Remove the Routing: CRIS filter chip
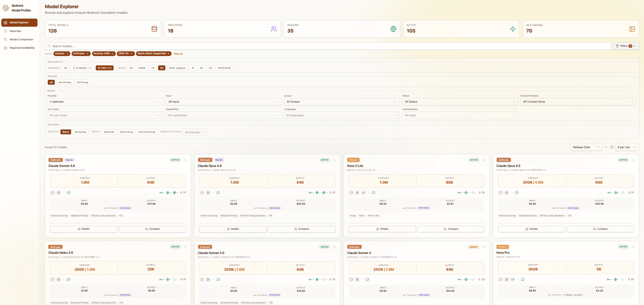 pyautogui.click(x=113, y=54)
